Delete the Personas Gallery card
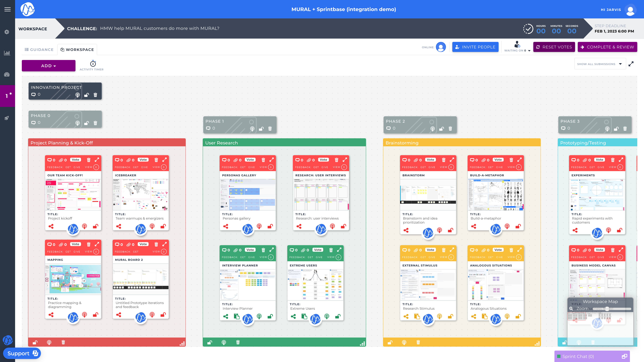Image resolution: width=644 pixels, height=362 pixels. coord(263,160)
